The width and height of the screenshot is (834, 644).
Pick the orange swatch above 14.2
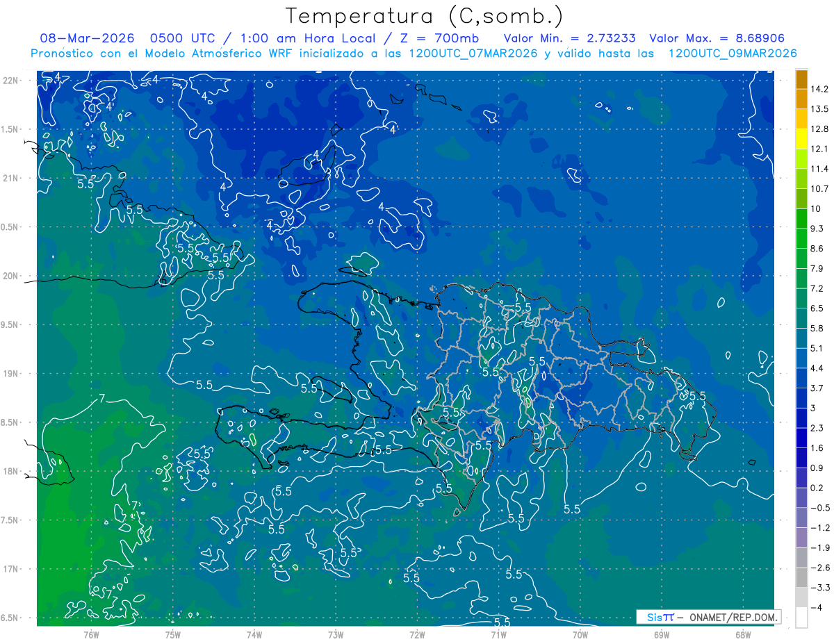(x=801, y=79)
